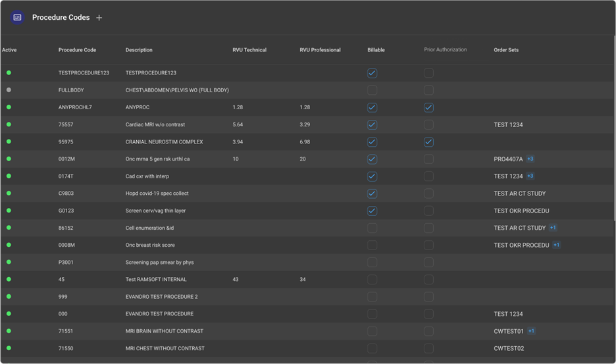Uncheck Billable for Cardiac MRI w/o contrast
Viewport: 616px width, 364px height.
tap(372, 124)
